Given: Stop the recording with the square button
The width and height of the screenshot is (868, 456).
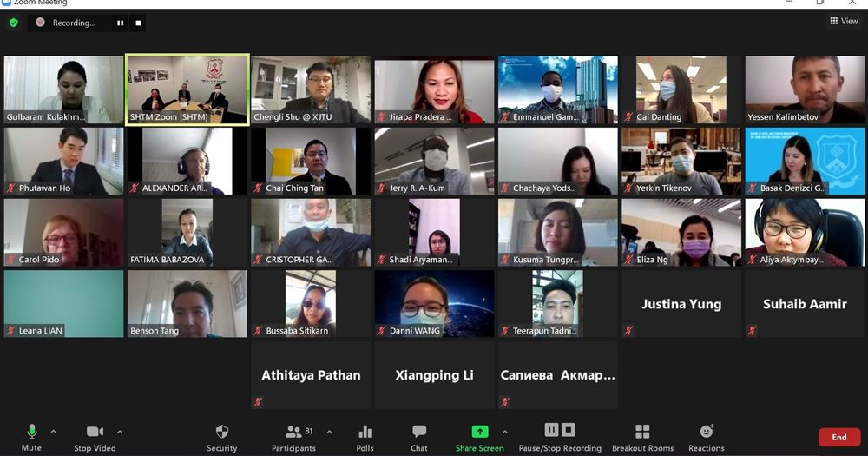Looking at the screenshot, I should [138, 23].
